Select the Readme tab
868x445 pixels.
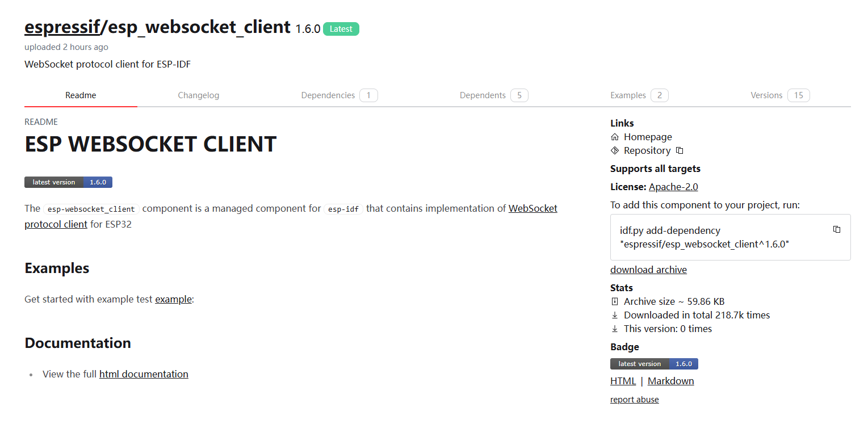click(x=81, y=95)
